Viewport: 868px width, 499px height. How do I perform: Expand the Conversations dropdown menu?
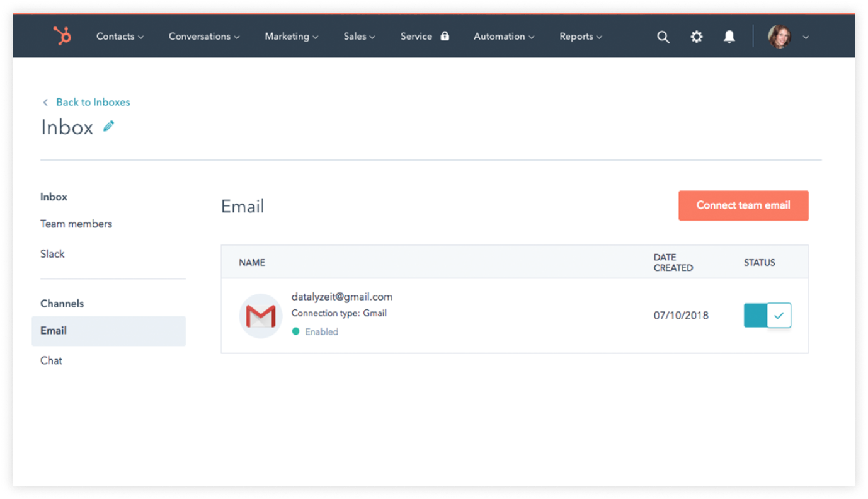pos(204,37)
